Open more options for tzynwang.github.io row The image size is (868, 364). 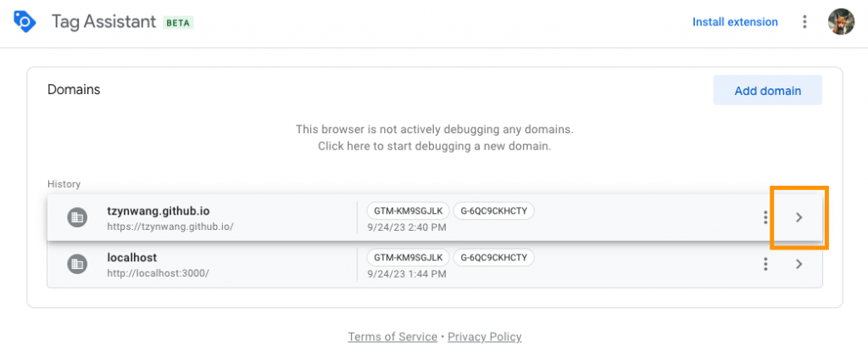tap(765, 218)
